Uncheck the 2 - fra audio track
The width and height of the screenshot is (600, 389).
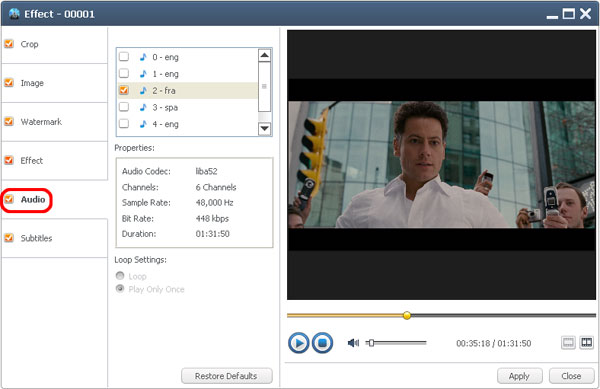[x=124, y=90]
